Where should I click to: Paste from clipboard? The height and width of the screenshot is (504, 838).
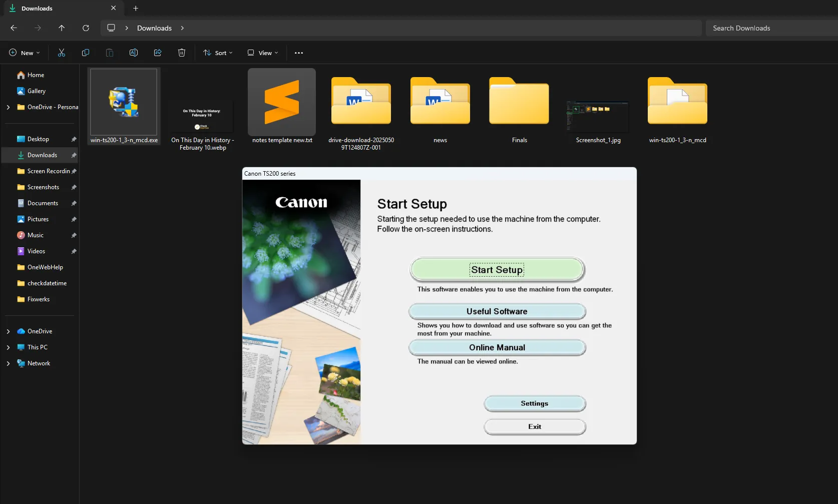click(x=109, y=53)
